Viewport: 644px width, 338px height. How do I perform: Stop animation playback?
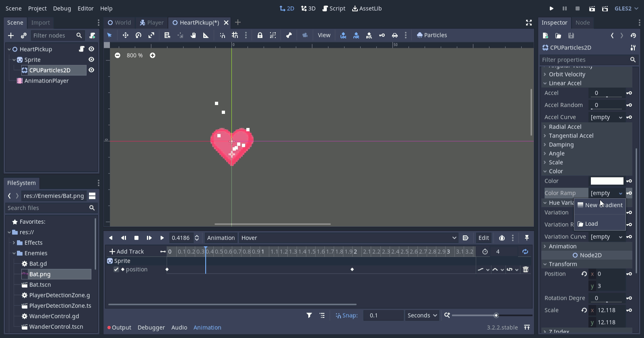point(136,238)
